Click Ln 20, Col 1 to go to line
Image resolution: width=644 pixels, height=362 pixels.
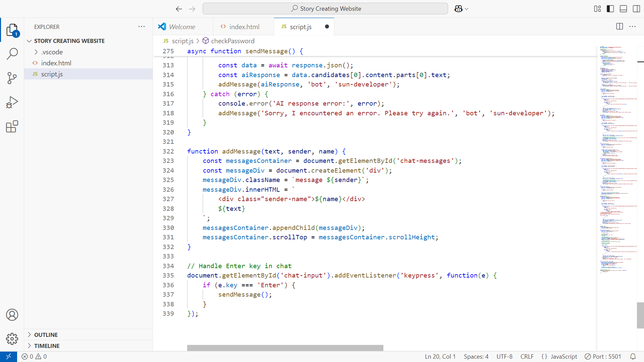pyautogui.click(x=440, y=356)
